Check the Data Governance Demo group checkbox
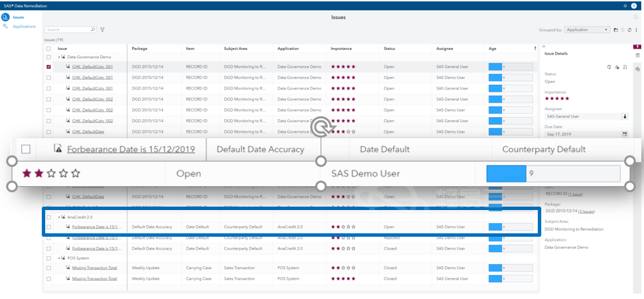 coord(49,57)
